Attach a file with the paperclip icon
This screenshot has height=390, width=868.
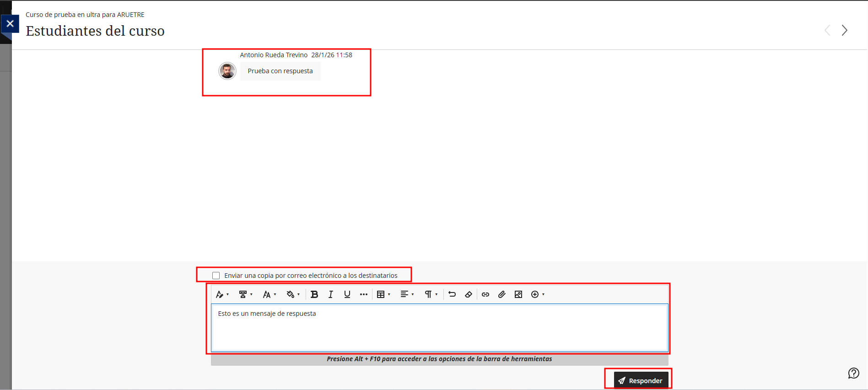pos(502,294)
